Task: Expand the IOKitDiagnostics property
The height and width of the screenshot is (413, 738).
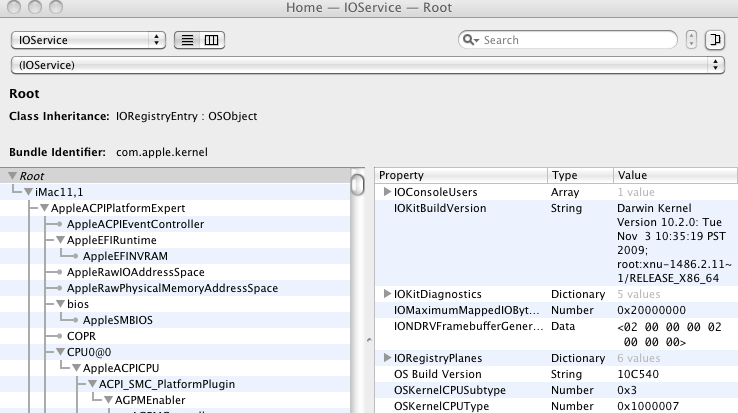Action: (x=387, y=294)
